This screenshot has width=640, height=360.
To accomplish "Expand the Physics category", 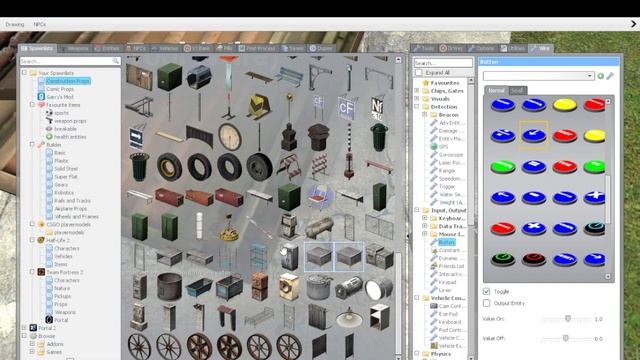I will click(x=417, y=354).
